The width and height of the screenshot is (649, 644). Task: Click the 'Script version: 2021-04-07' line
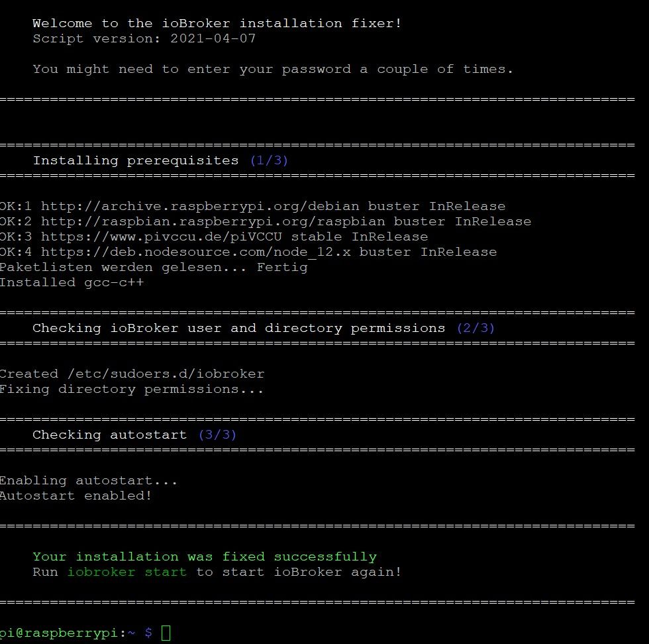click(144, 38)
